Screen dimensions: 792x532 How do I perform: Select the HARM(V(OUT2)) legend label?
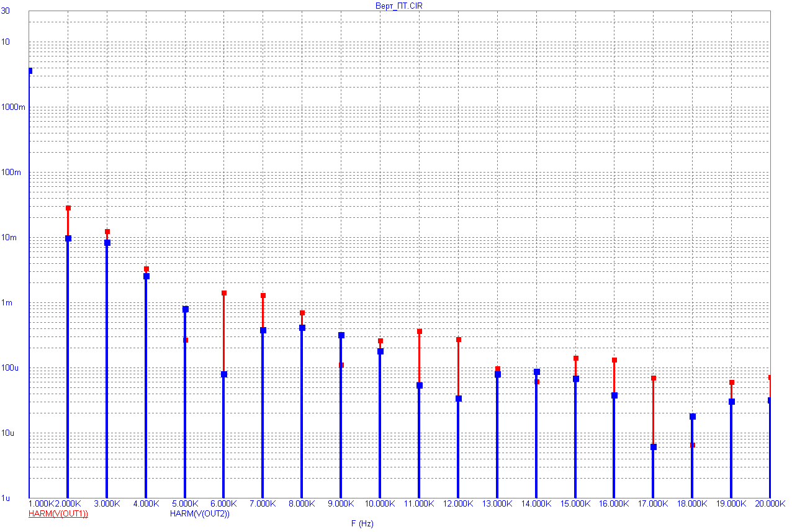200,514
